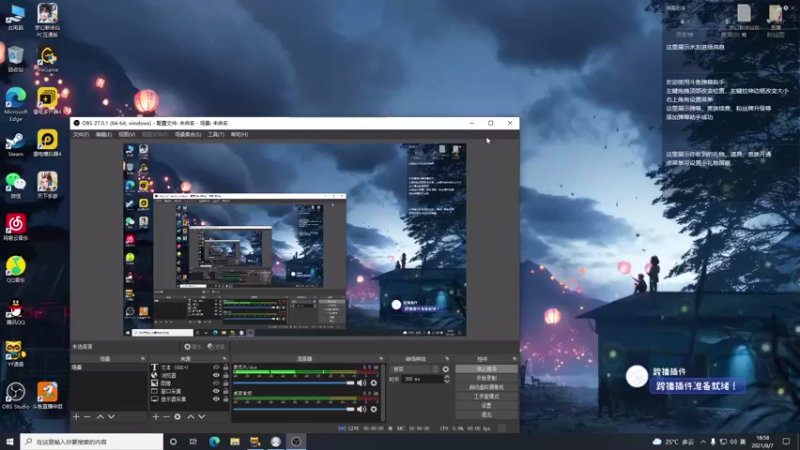Toggle visibility of the 浏览器 source
This screenshot has width=800, height=450.
click(x=216, y=376)
